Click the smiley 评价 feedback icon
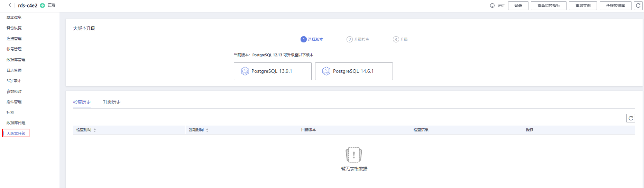 point(492,6)
